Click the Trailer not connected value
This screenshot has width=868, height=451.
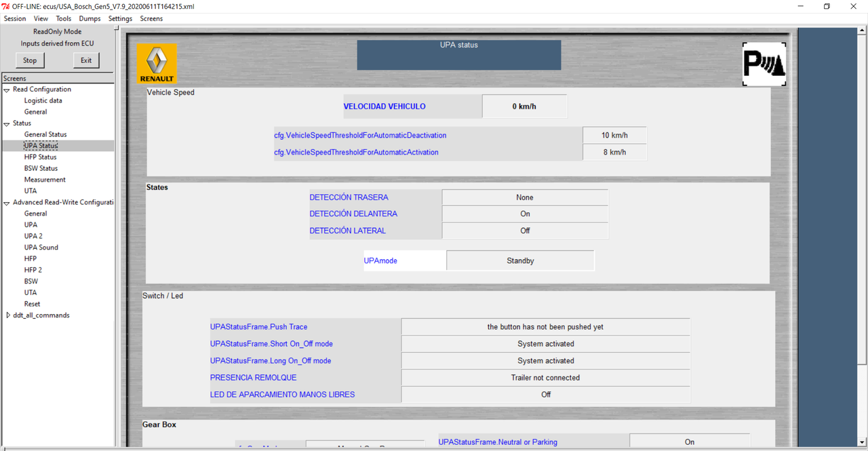545,378
